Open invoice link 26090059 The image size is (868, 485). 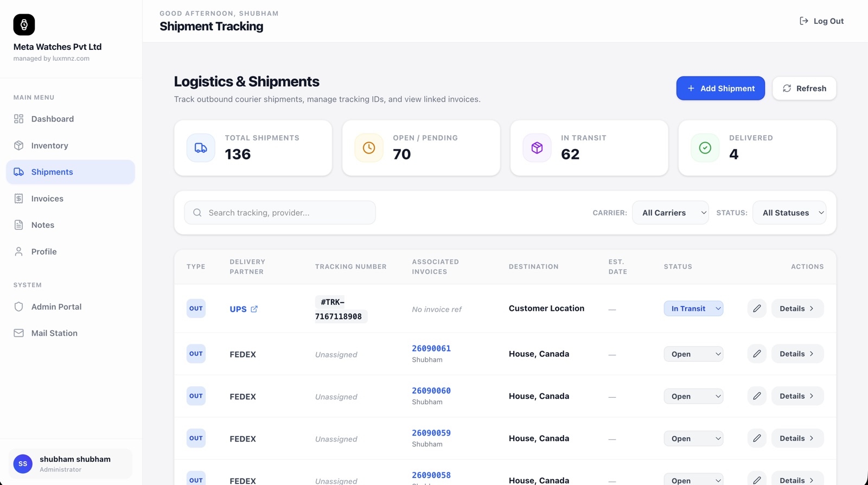click(431, 433)
